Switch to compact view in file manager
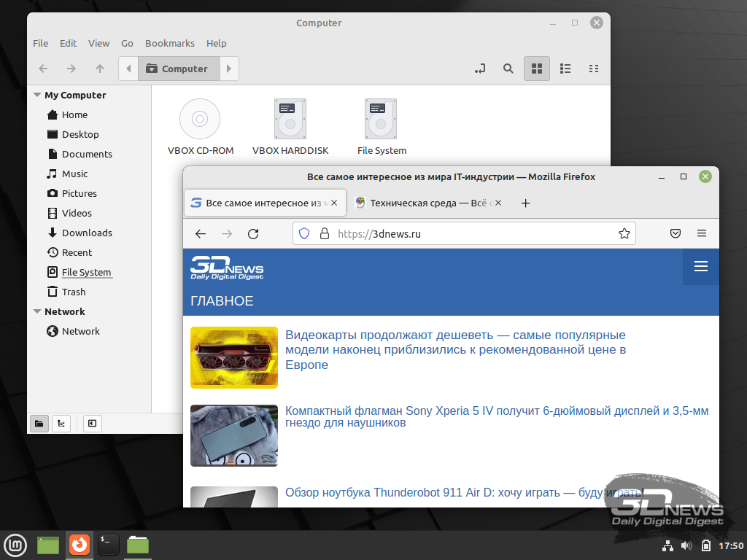 click(594, 69)
